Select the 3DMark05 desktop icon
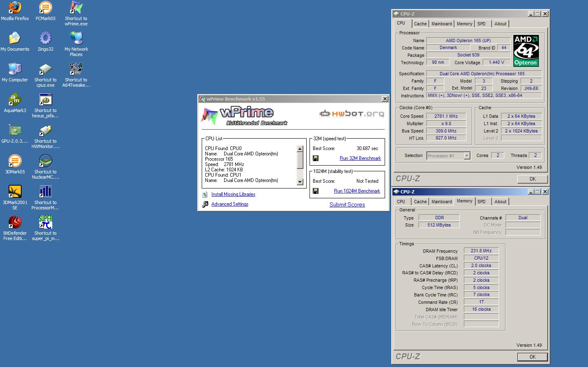The height and width of the screenshot is (368, 588). tap(15, 161)
